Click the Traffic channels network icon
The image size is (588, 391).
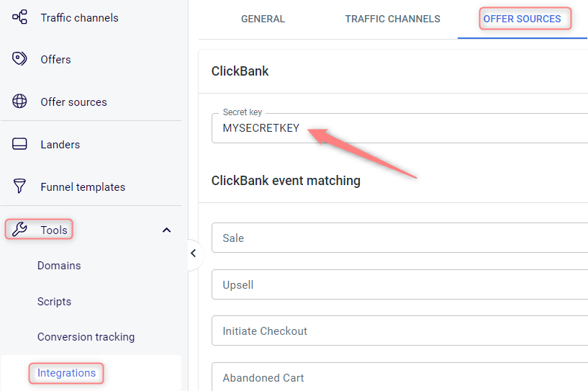point(19,17)
